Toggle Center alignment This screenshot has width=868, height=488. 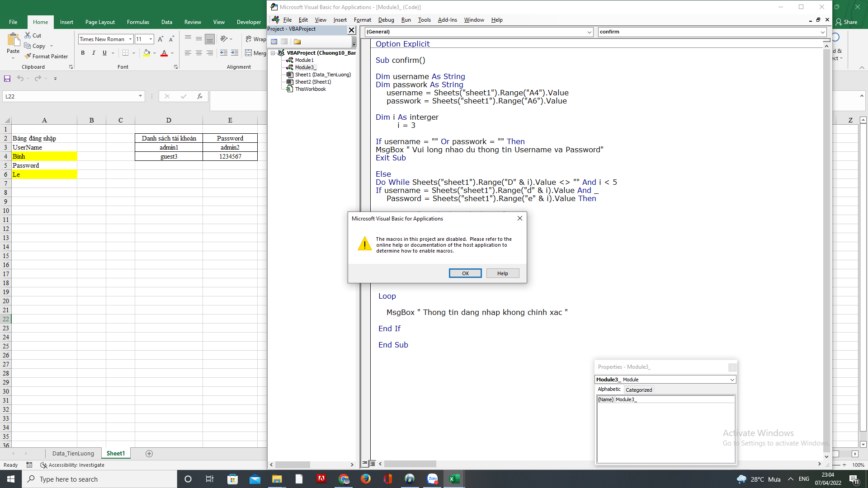coord(199,53)
